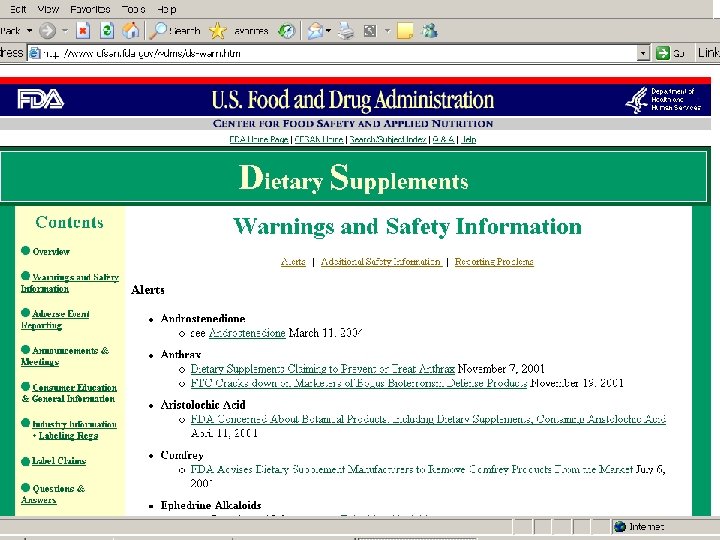Click the Dietary Supplements banner heading
This screenshot has height=540, width=720.
(354, 178)
